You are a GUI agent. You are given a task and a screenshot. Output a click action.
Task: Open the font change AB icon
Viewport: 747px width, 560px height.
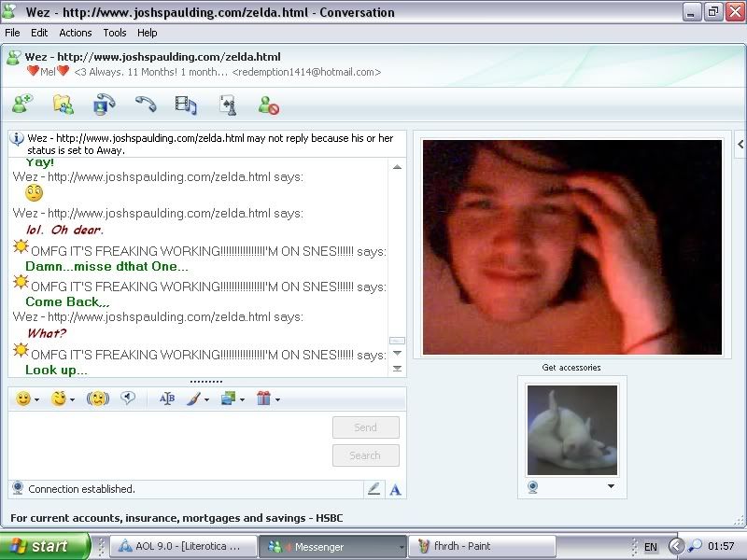pyautogui.click(x=167, y=399)
